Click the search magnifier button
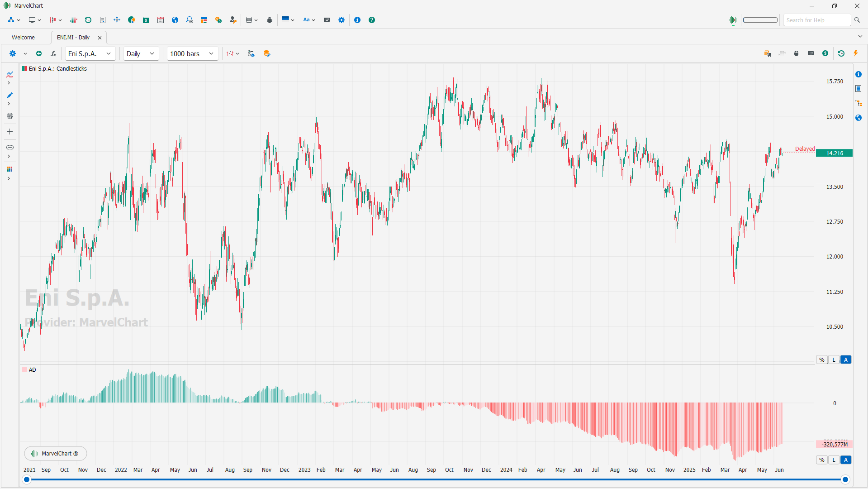 point(857,20)
